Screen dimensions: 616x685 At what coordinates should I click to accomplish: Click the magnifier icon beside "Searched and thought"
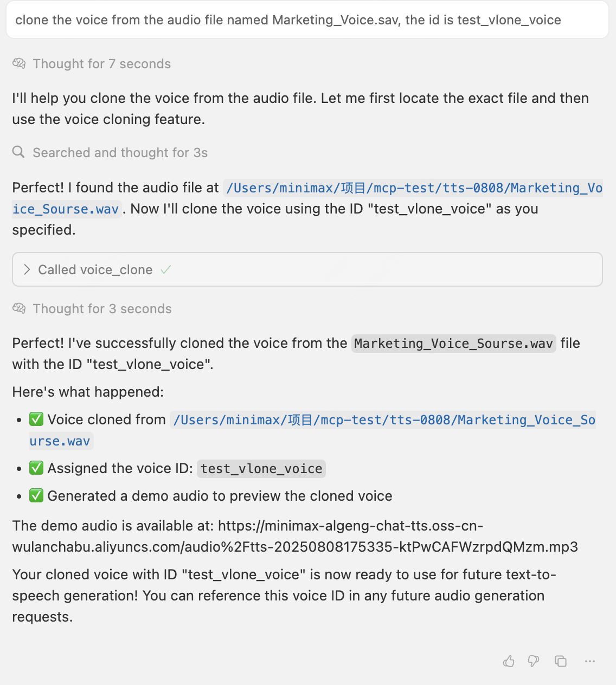[x=19, y=152]
